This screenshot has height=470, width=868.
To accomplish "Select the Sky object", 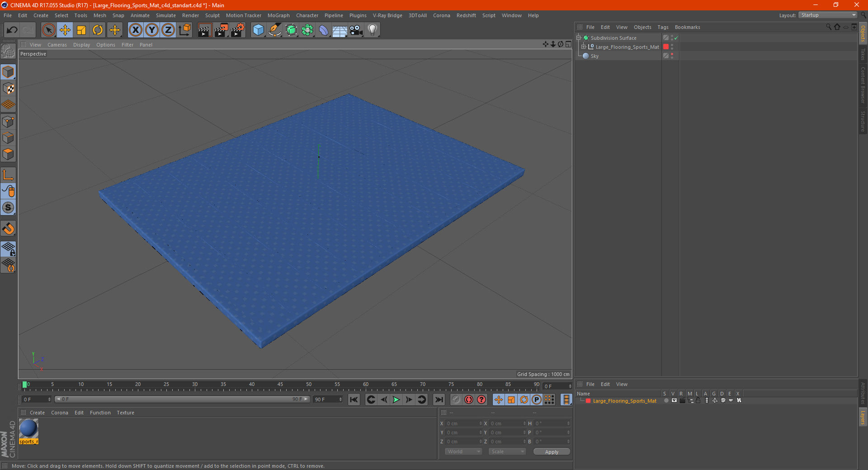I will coord(594,56).
